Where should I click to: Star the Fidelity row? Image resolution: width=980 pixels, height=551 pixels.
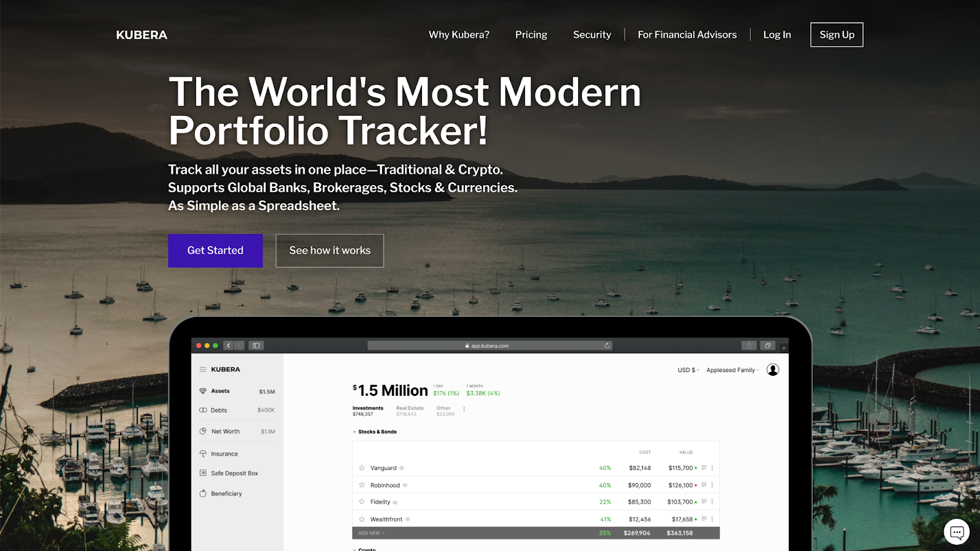click(361, 501)
